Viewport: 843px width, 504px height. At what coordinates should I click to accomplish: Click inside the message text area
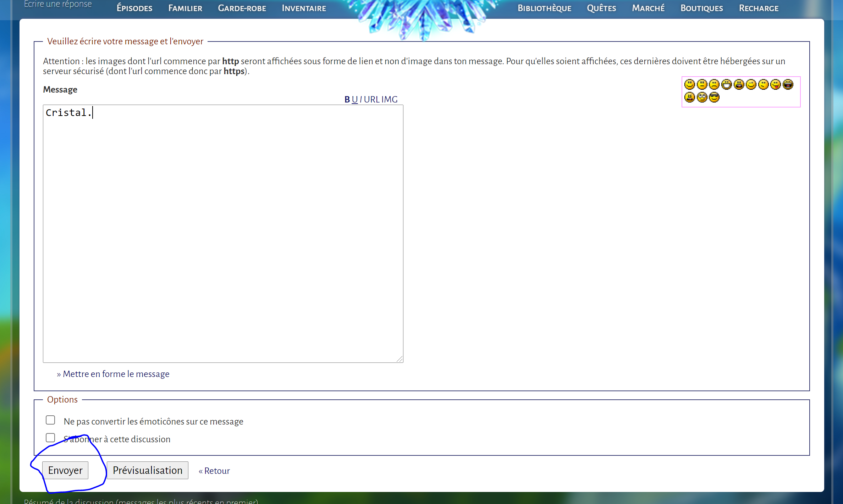[223, 234]
